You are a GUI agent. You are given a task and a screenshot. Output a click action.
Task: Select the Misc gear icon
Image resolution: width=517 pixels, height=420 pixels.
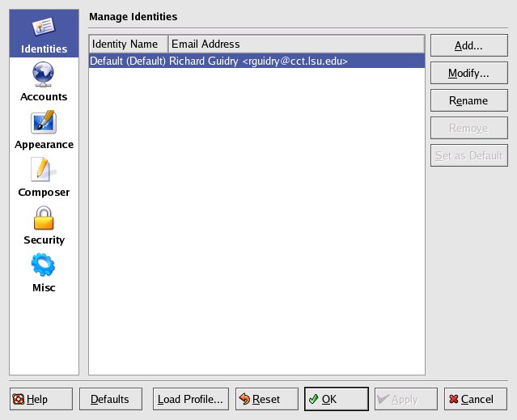pyautogui.click(x=44, y=265)
